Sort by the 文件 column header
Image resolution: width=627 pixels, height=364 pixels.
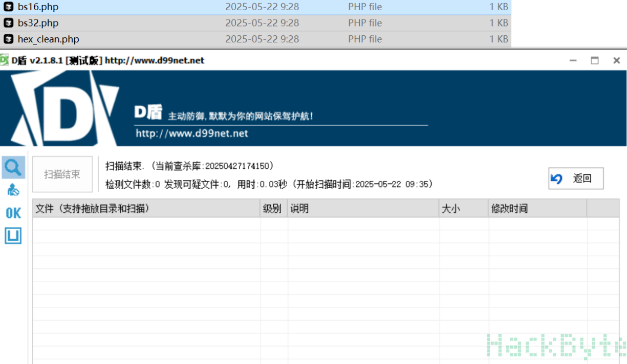pyautogui.click(x=146, y=209)
